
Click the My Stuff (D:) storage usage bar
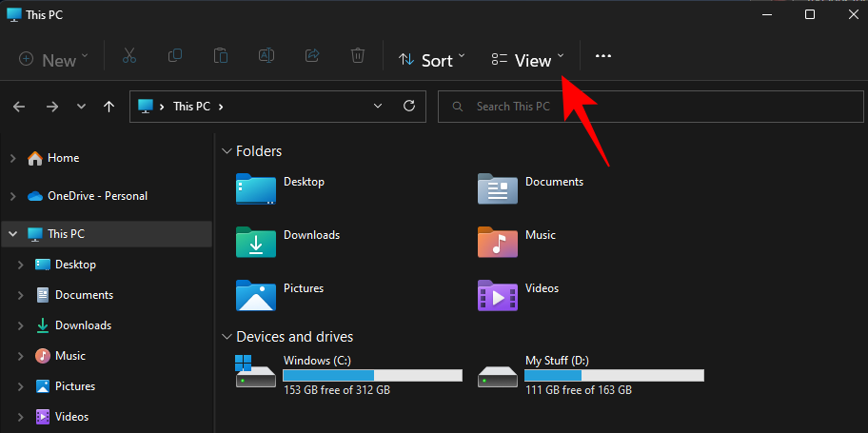[x=615, y=376]
